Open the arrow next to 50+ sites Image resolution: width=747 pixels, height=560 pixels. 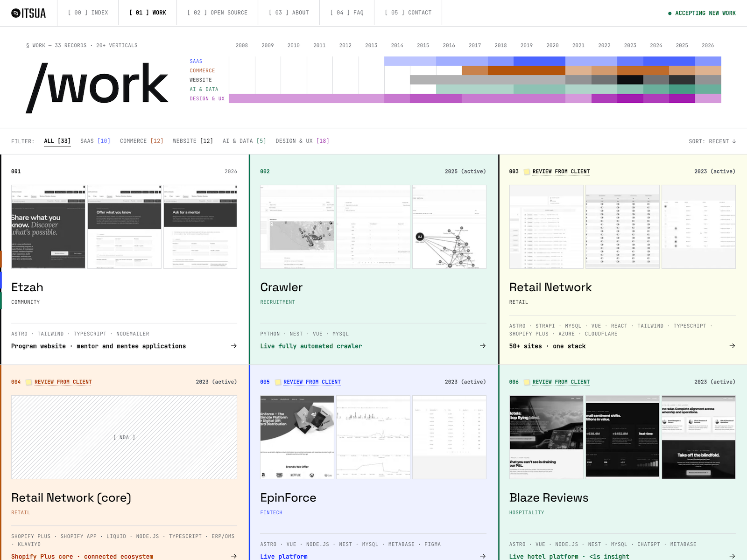[x=732, y=346]
